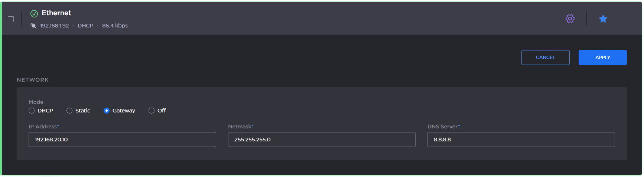Click the green connected status checkmark icon
The height and width of the screenshot is (177, 644).
point(34,14)
